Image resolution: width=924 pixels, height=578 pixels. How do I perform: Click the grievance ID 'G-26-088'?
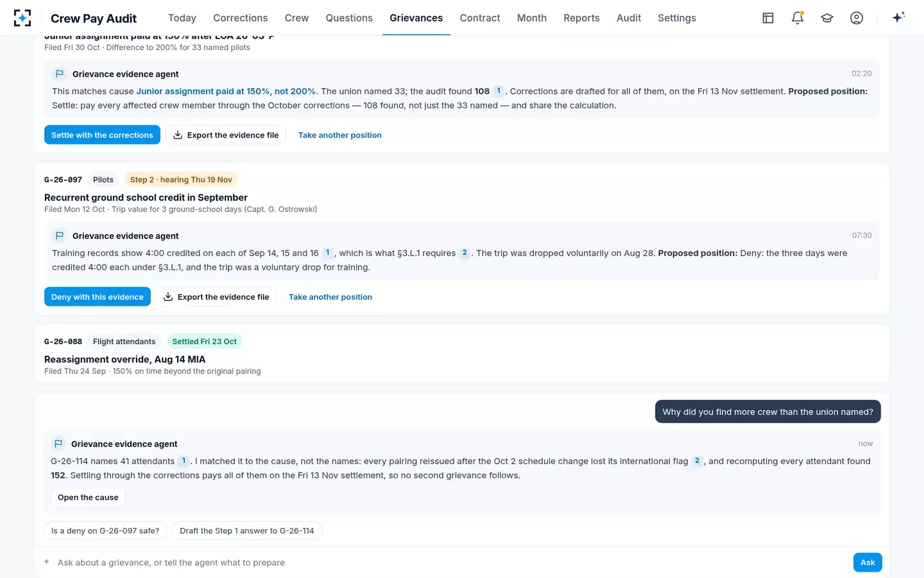[63, 342]
